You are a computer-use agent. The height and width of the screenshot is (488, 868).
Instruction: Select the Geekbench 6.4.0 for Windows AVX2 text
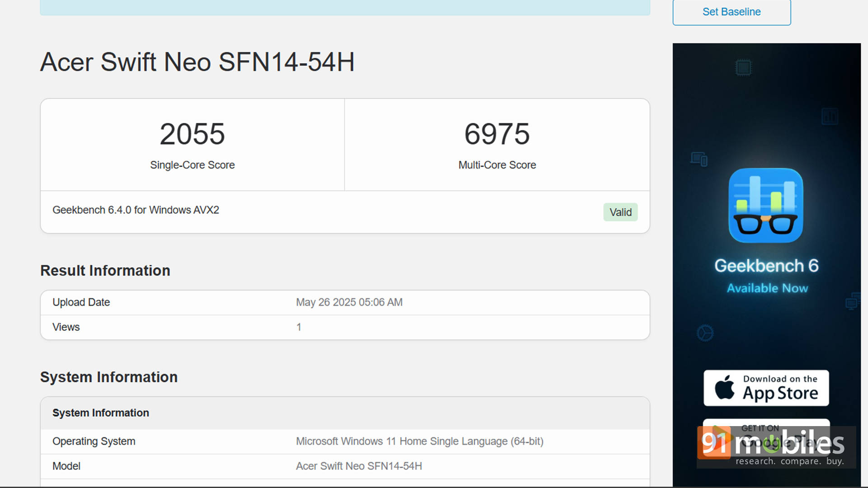pos(136,210)
